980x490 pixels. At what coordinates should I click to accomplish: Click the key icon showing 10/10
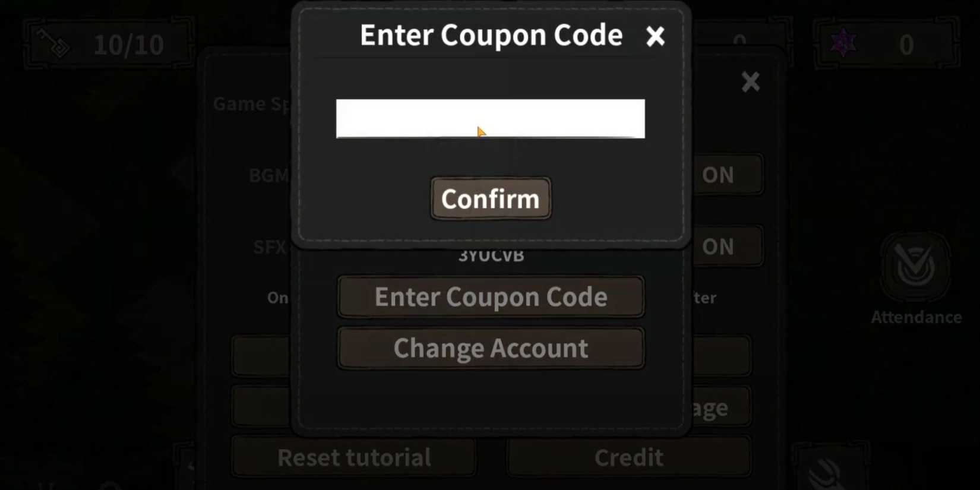[53, 43]
